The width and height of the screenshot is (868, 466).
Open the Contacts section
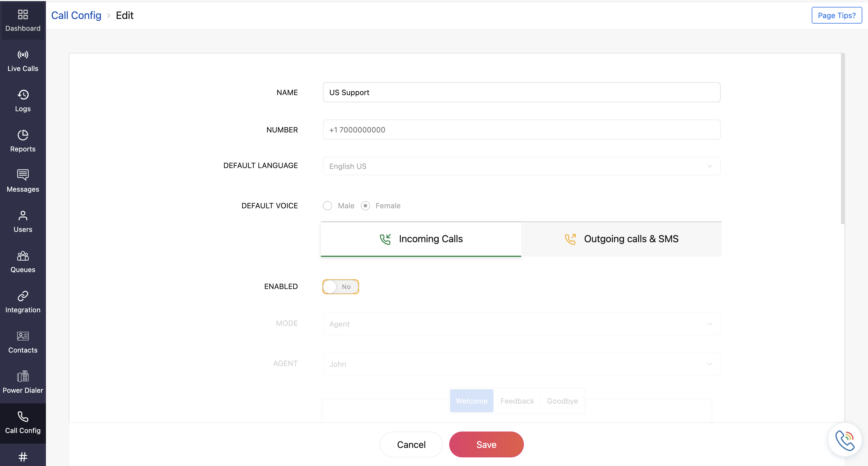pyautogui.click(x=23, y=342)
